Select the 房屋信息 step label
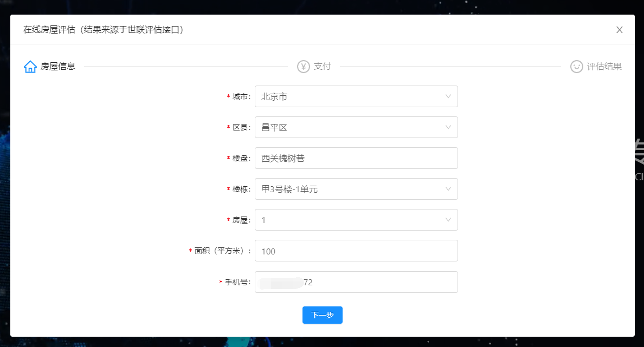The height and width of the screenshot is (347, 644). pyautogui.click(x=58, y=67)
